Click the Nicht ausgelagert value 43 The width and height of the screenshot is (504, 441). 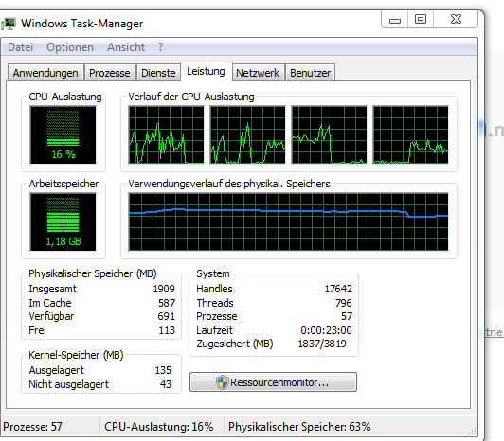click(166, 384)
